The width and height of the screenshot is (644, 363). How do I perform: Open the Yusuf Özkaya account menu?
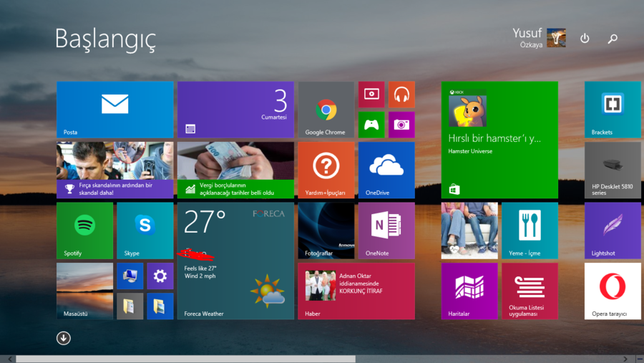click(539, 38)
